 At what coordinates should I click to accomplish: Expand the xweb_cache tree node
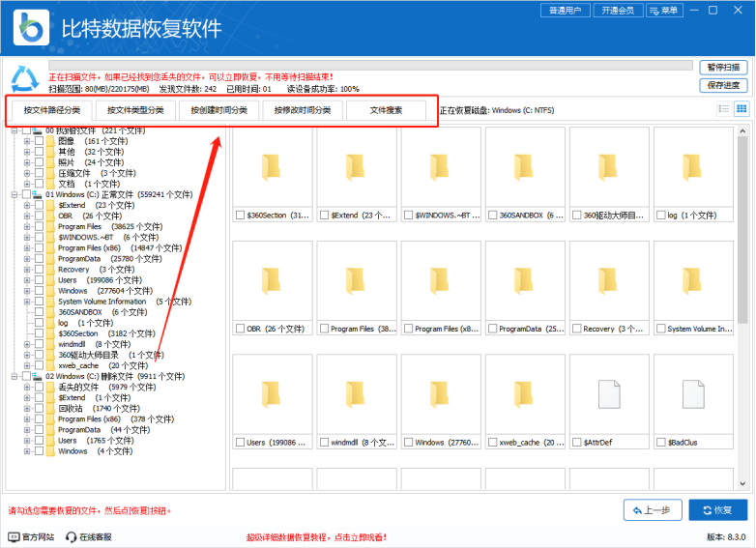click(x=27, y=365)
